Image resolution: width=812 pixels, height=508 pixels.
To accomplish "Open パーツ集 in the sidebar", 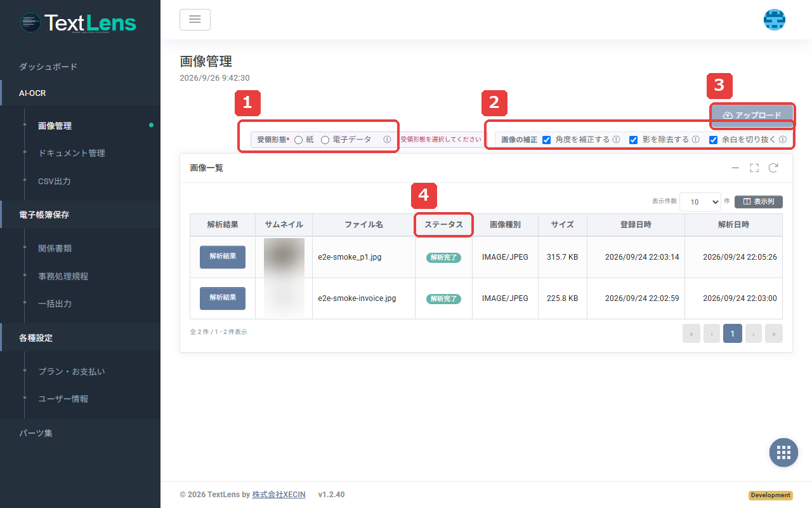I will coord(36,433).
